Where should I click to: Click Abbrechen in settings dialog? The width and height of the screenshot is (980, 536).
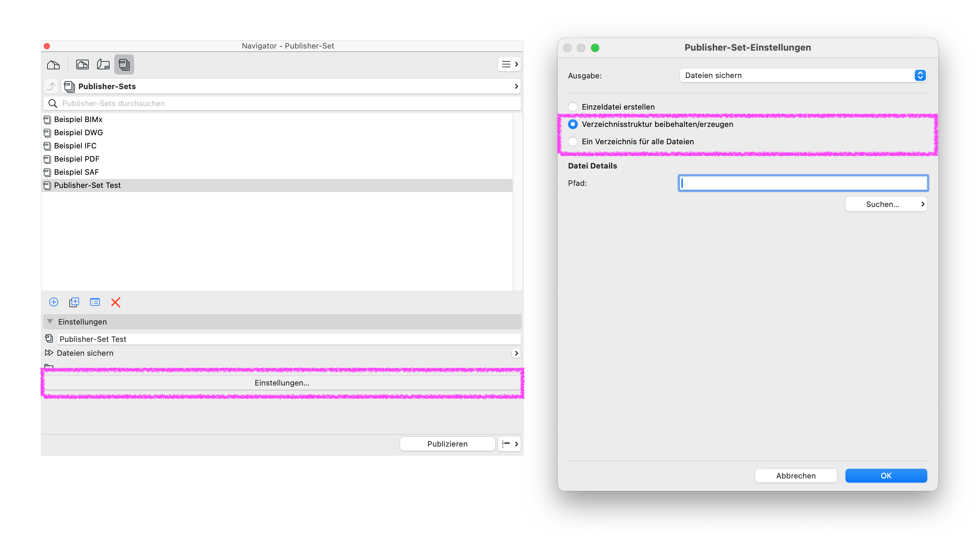[796, 476]
